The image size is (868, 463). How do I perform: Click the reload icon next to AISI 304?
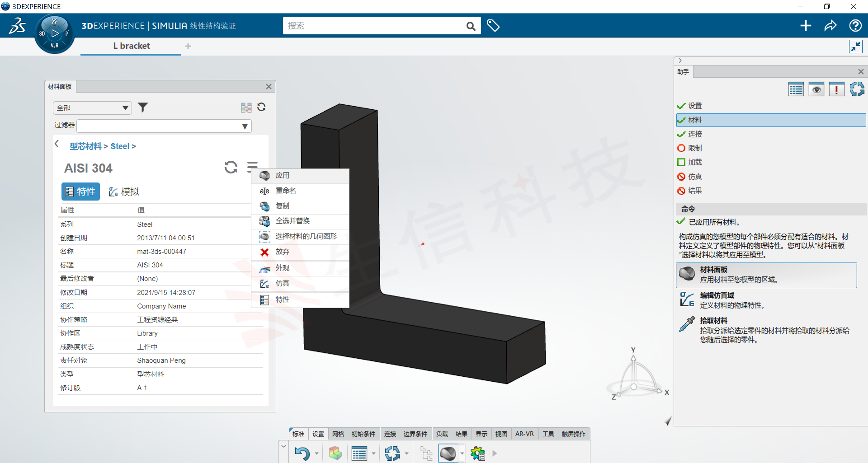(x=231, y=167)
